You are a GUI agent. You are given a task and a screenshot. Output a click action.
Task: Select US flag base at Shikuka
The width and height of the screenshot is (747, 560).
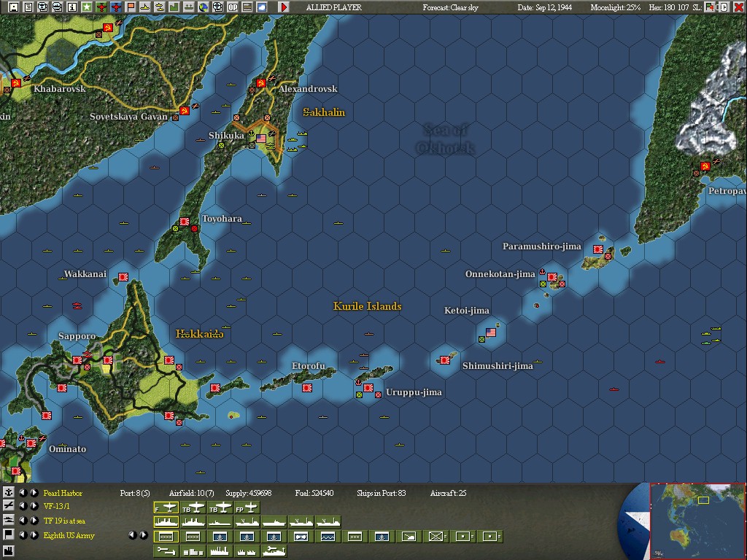coord(261,139)
